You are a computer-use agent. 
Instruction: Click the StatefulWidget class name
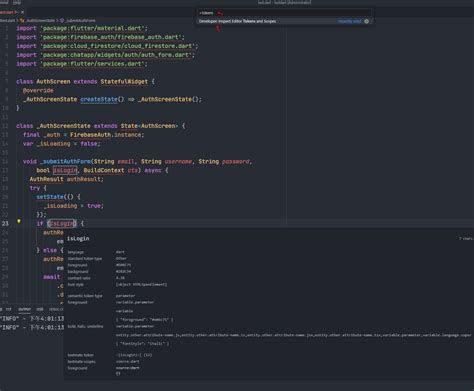click(x=124, y=82)
